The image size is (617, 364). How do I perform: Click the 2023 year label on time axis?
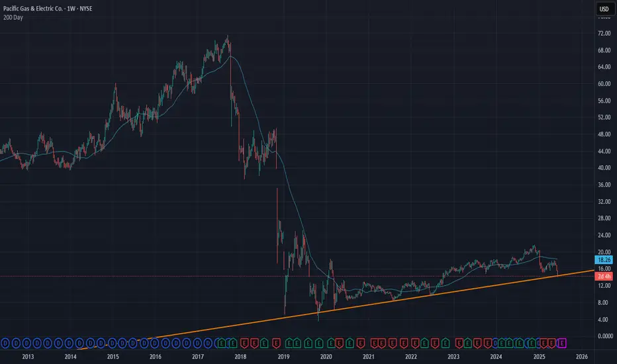click(x=453, y=357)
